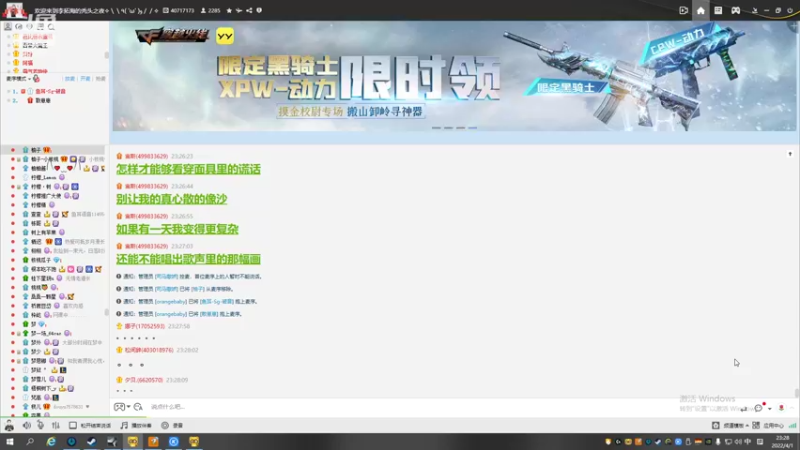Click sender name with ID 403018976
Screen dimensions: 800x450
coord(149,350)
